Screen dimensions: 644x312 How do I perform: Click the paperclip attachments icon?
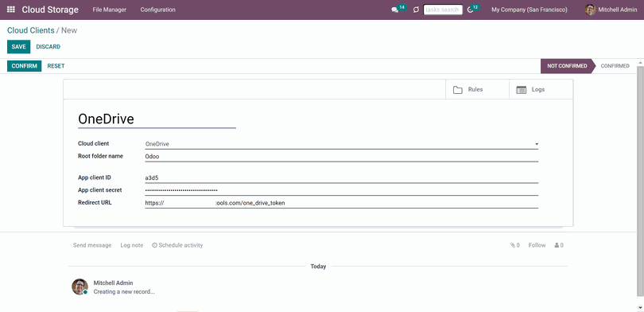pyautogui.click(x=513, y=245)
